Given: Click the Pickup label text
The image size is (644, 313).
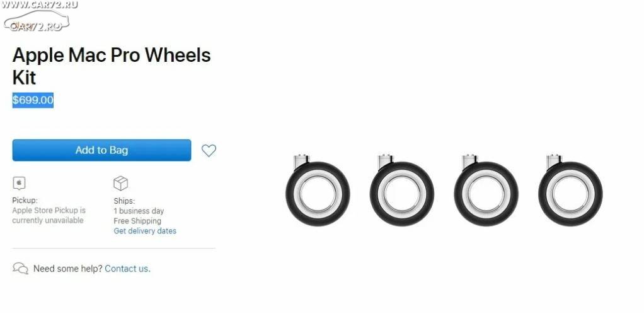Looking at the screenshot, I should tap(25, 201).
